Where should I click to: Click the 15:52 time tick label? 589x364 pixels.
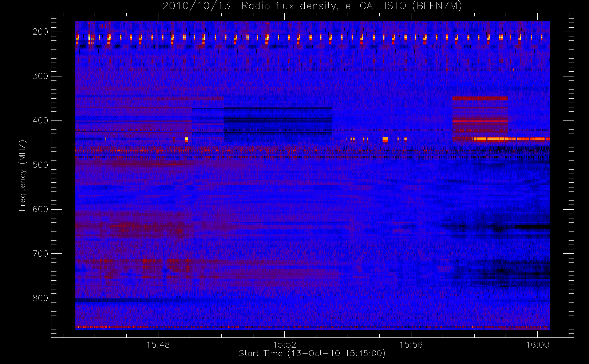pos(285,345)
